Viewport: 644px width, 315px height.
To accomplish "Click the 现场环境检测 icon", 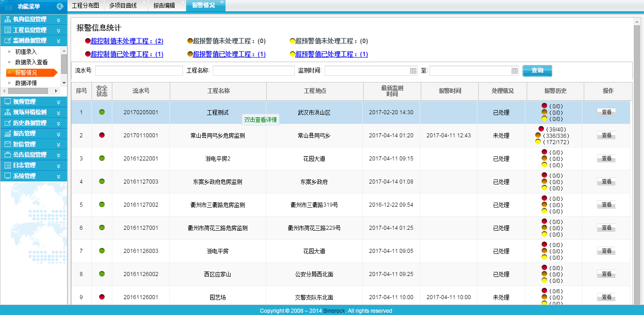I will point(7,112).
